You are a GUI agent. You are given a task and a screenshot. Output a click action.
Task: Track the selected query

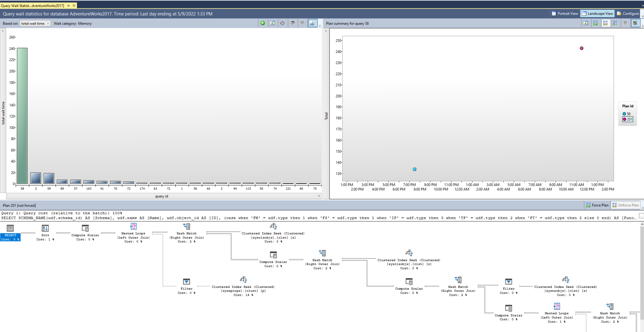click(x=282, y=23)
